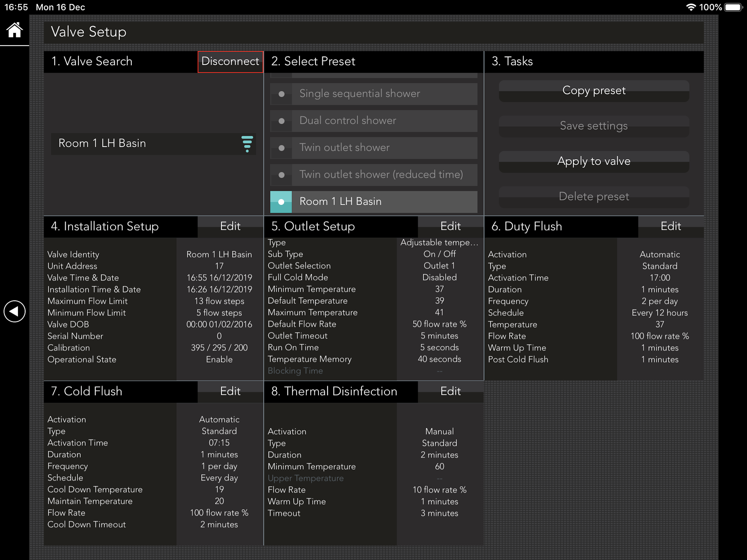
Task: Click Cool Down Temperature value 19
Action: tap(219, 489)
